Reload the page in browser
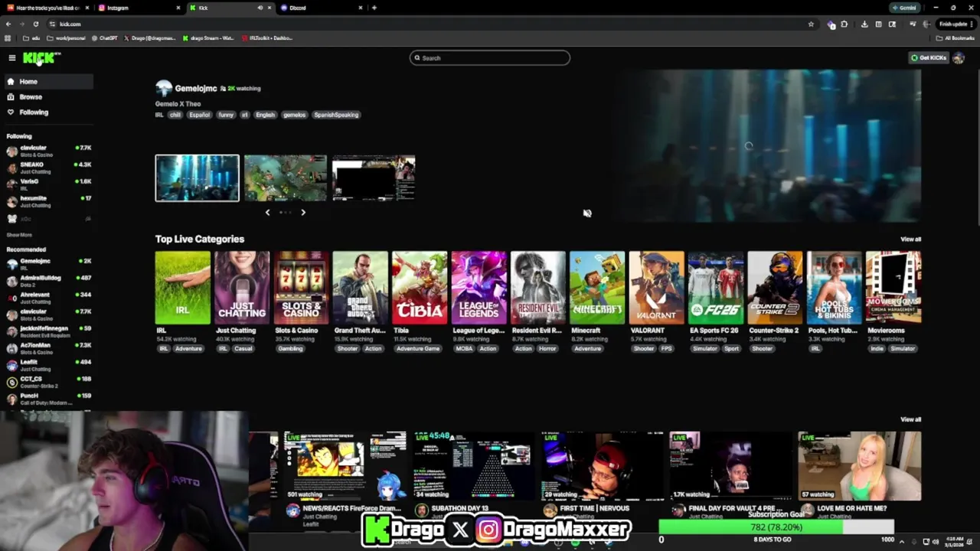The width and height of the screenshot is (980, 551). [35, 24]
